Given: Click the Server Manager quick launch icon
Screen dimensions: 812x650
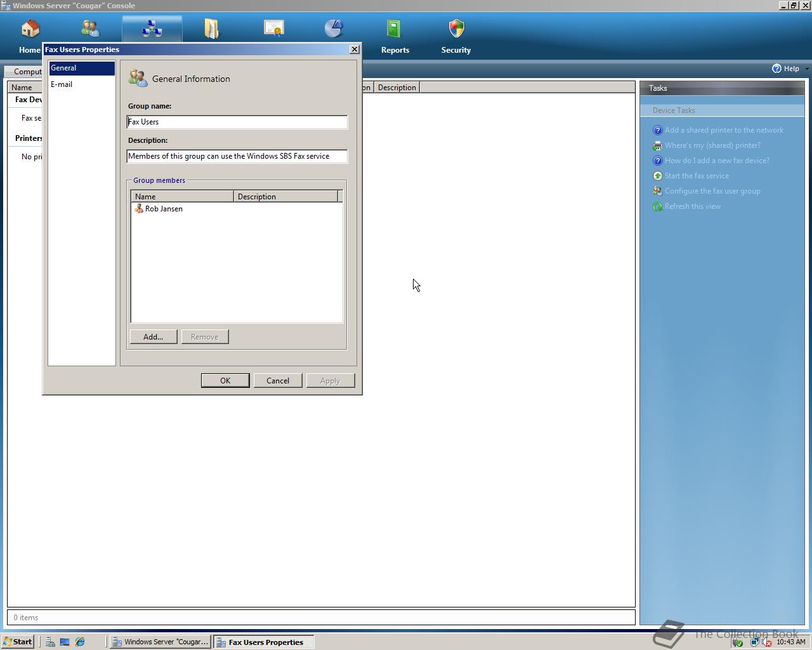Looking at the screenshot, I should point(50,642).
